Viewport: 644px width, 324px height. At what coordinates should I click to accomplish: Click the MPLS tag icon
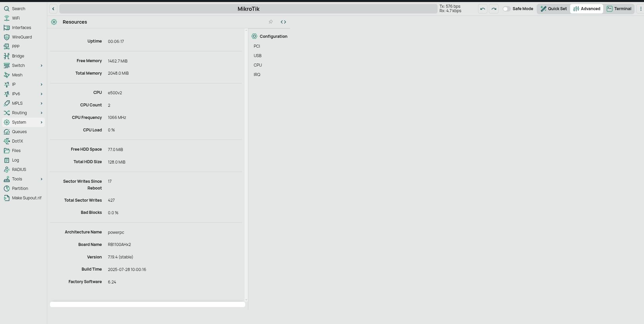coord(6,103)
